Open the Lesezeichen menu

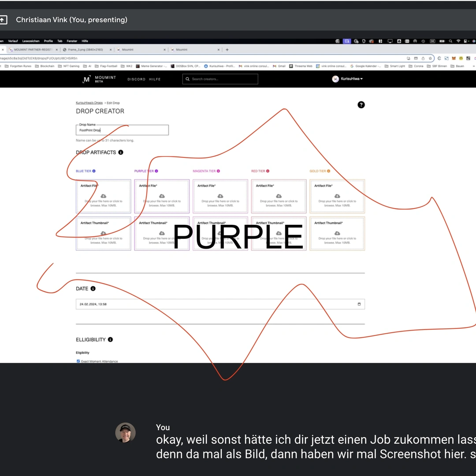[31, 41]
